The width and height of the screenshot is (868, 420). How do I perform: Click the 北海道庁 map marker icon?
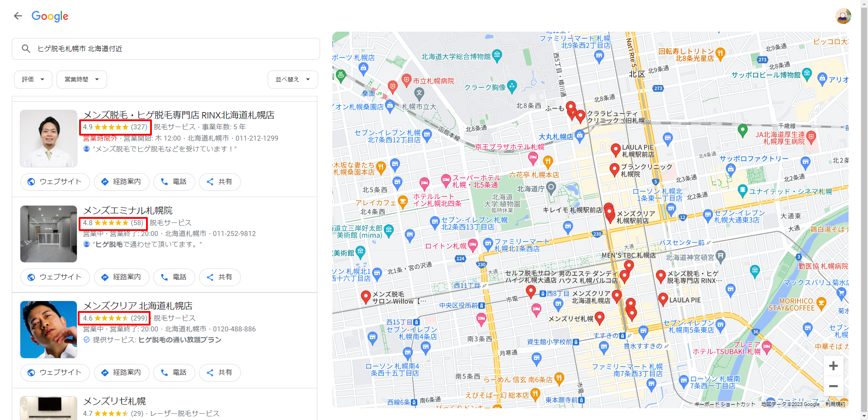tap(551, 188)
